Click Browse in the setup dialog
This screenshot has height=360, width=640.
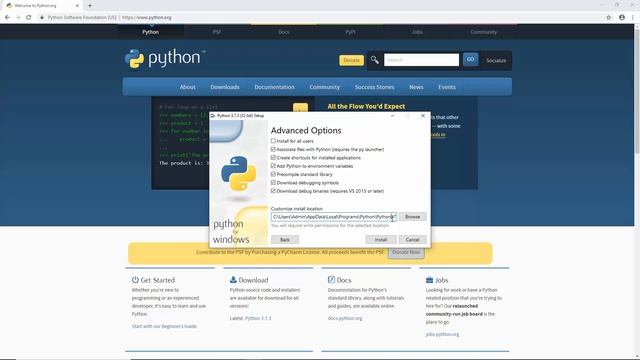point(413,217)
